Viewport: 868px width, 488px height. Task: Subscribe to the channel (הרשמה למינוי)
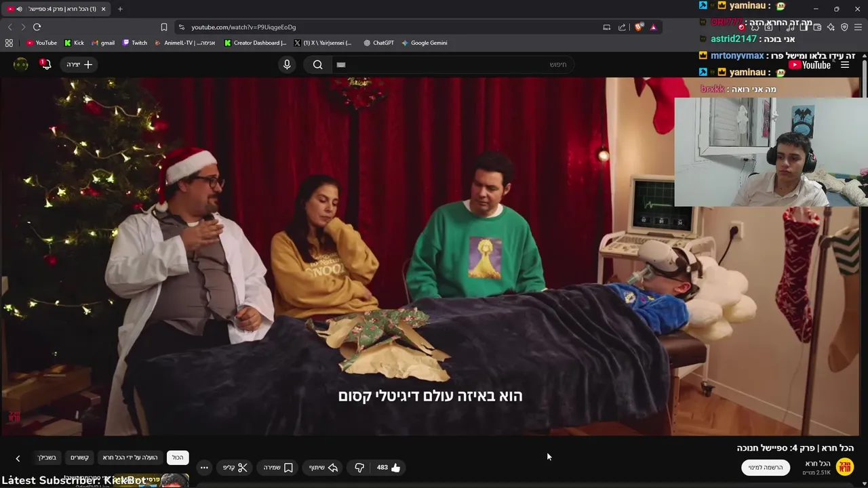coord(766,467)
